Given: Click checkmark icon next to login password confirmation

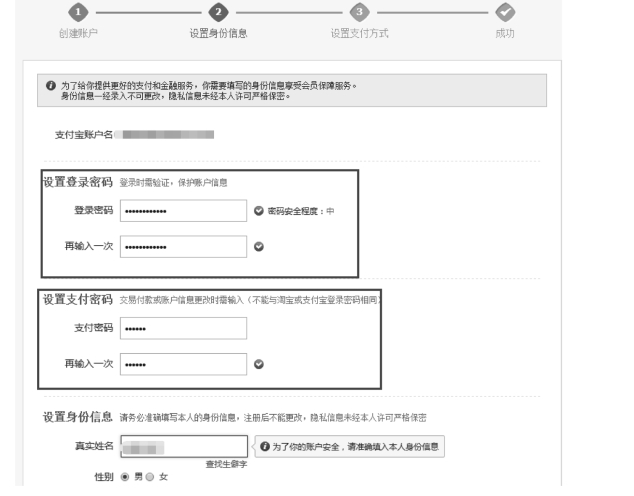Looking at the screenshot, I should 259,247.
